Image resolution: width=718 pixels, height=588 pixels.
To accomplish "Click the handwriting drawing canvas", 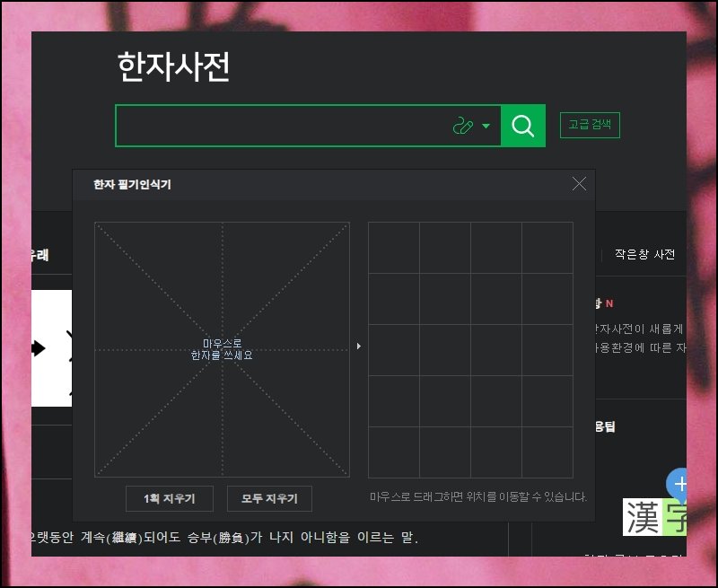I will tap(222, 350).
